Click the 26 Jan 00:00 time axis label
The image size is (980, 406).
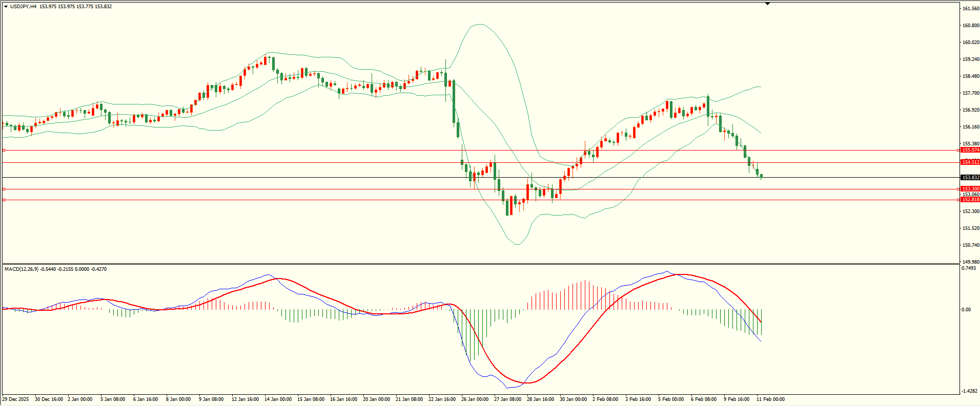475,399
